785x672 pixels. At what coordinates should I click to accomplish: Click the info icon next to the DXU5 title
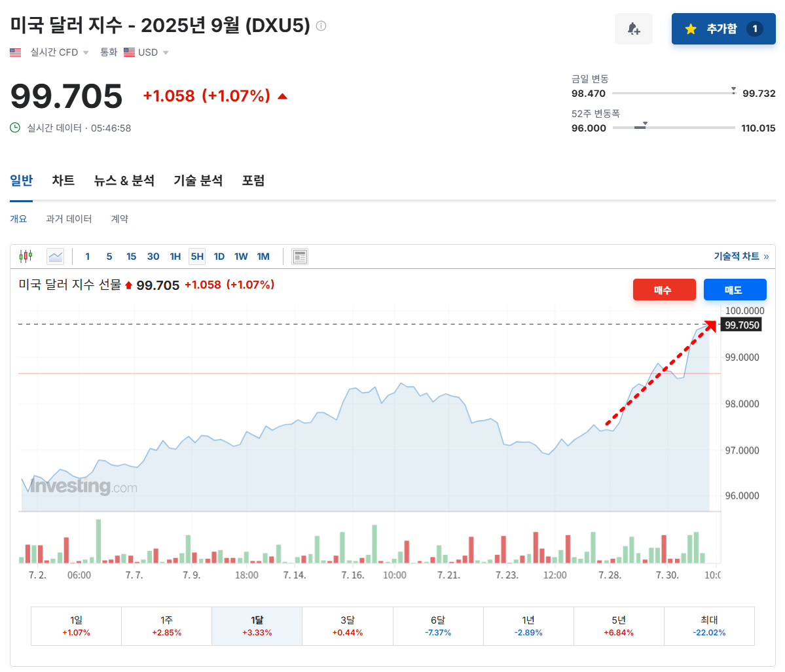(320, 26)
